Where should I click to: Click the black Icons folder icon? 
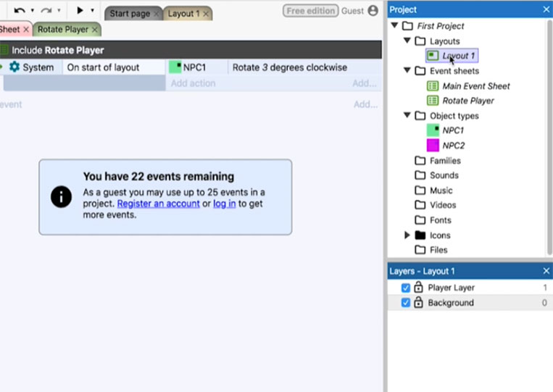(x=420, y=235)
